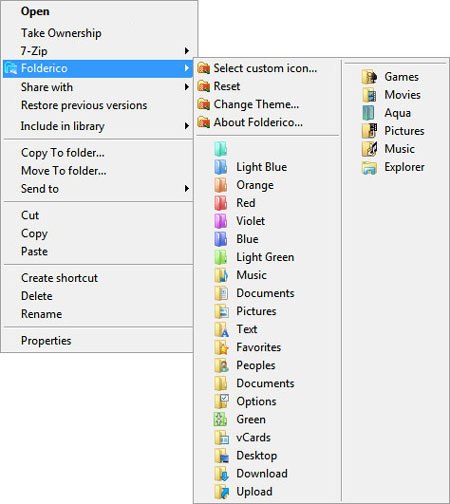Click the Pictures folder icon below Documents

pos(221,311)
